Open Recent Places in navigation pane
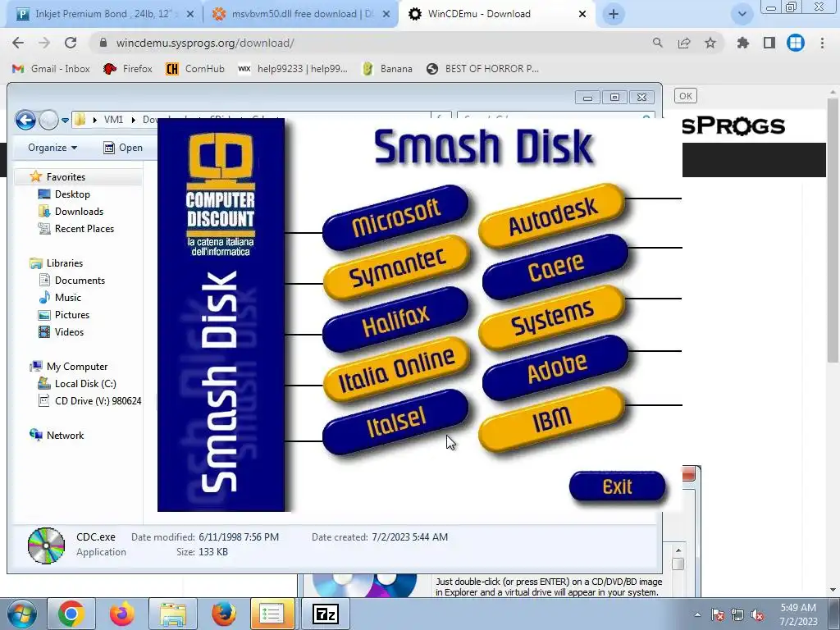 (x=84, y=229)
